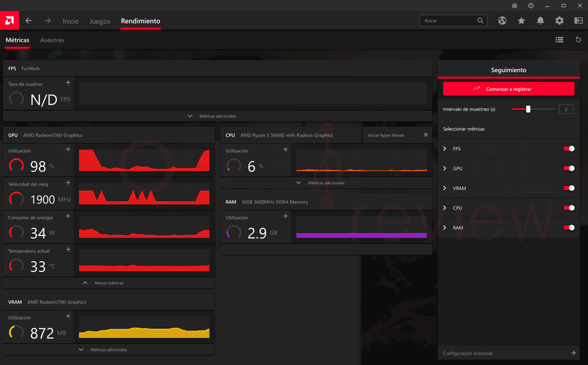Viewport: 588px width, 365px height.
Task: Click the VRAM yellow usage graph
Action: pyautogui.click(x=144, y=327)
